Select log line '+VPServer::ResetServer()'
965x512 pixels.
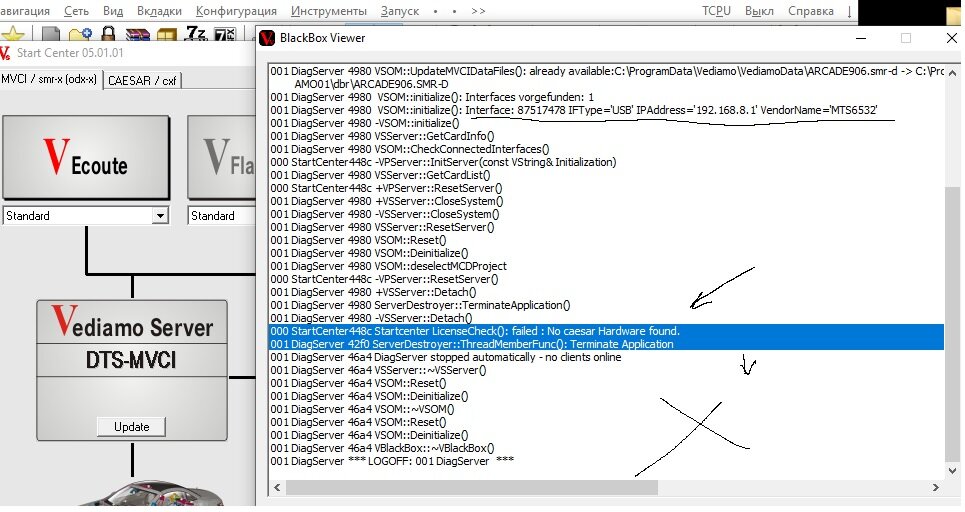tap(606, 188)
